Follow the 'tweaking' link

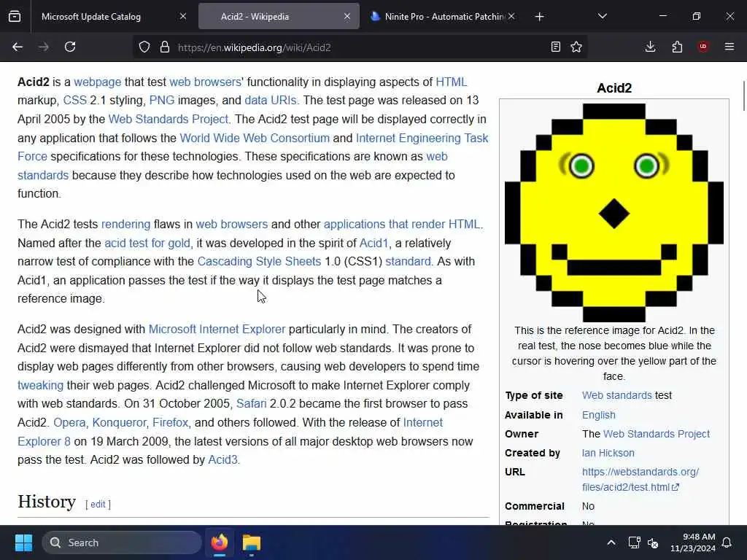[x=41, y=385]
